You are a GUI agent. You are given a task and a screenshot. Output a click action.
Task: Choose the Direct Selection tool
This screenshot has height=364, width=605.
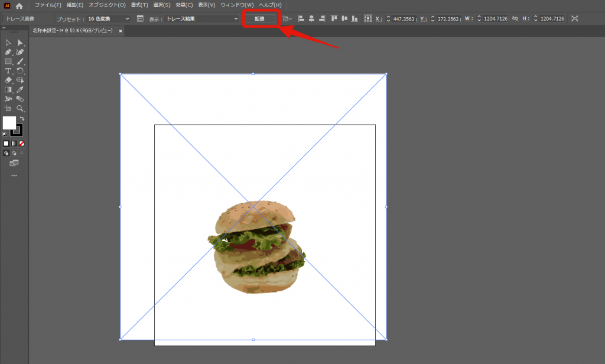[x=20, y=43]
